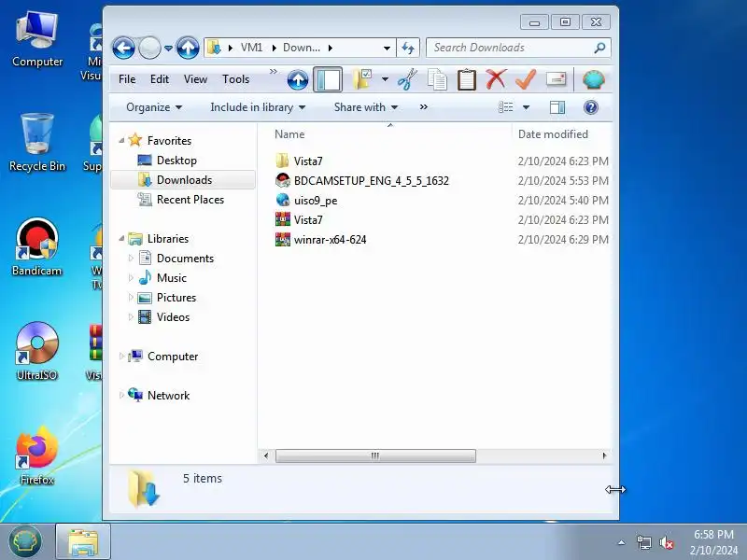Toggle the navigation pane toolbar button

(x=328, y=79)
